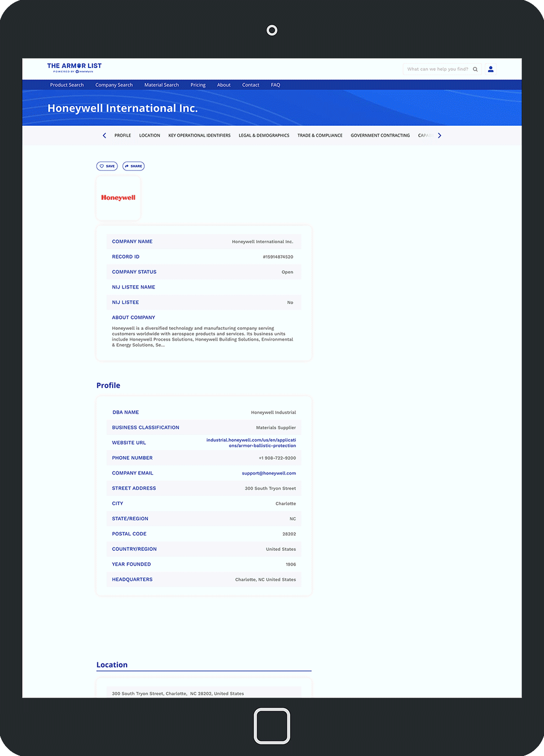Select United States country value
Viewport: 544px width, 756px height.
coord(281,549)
